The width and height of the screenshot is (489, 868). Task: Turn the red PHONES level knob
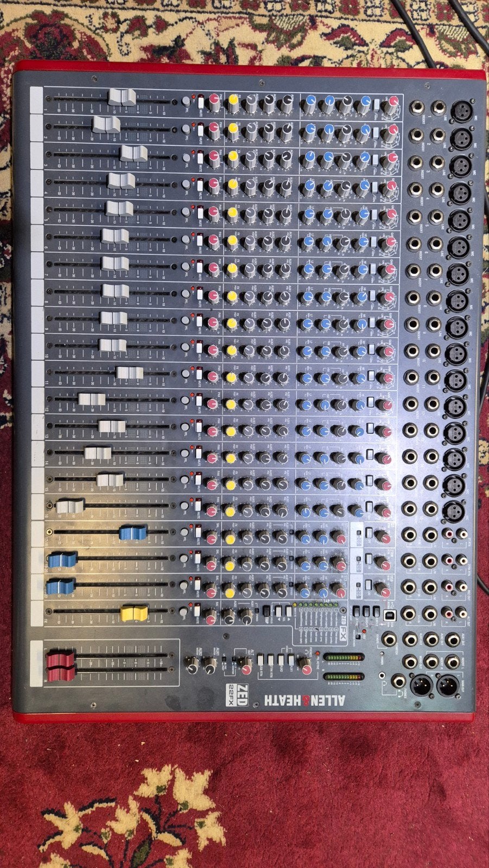point(306,667)
